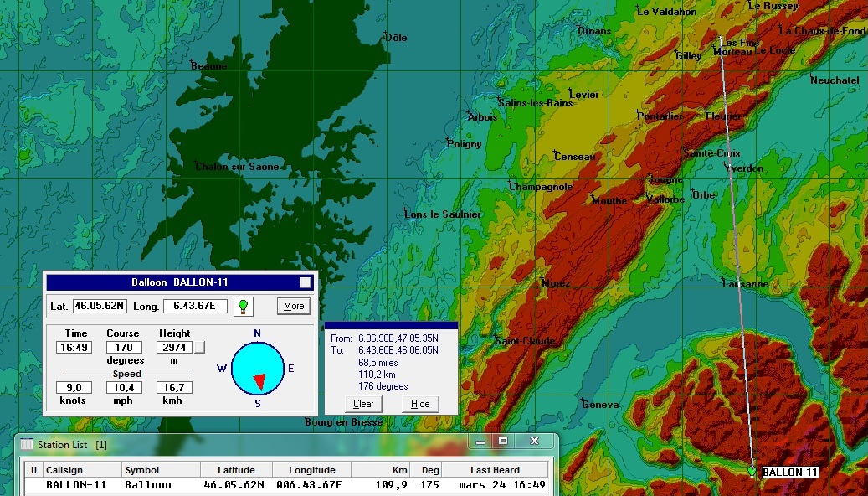
Task: Click the green balloon symbol button
Action: (x=244, y=306)
